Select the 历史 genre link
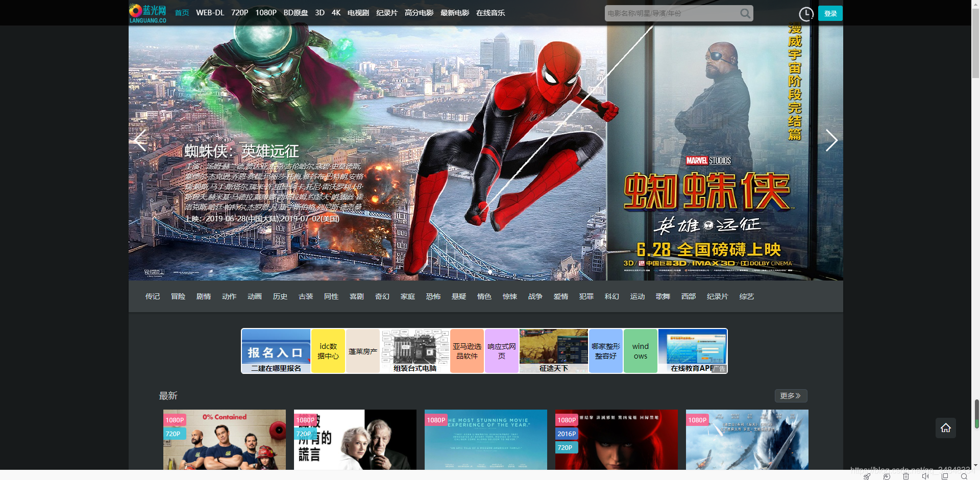 click(280, 296)
